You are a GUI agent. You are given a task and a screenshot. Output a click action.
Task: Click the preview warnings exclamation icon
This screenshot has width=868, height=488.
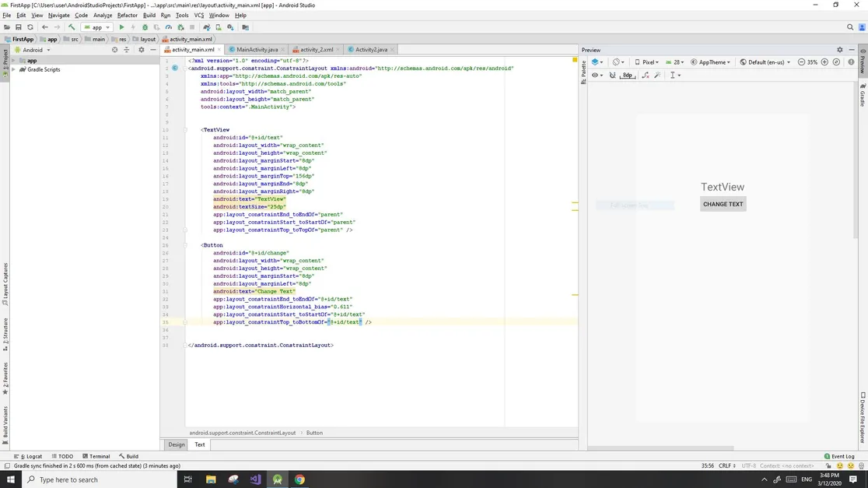852,62
